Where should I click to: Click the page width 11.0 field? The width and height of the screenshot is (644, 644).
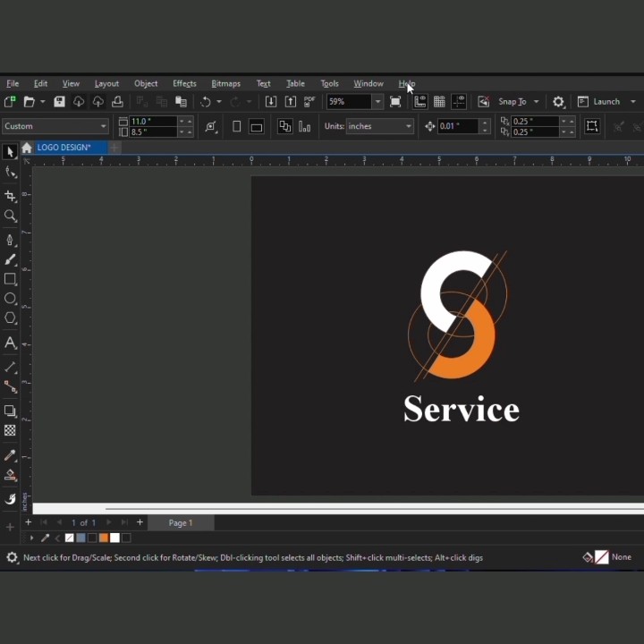coord(153,121)
